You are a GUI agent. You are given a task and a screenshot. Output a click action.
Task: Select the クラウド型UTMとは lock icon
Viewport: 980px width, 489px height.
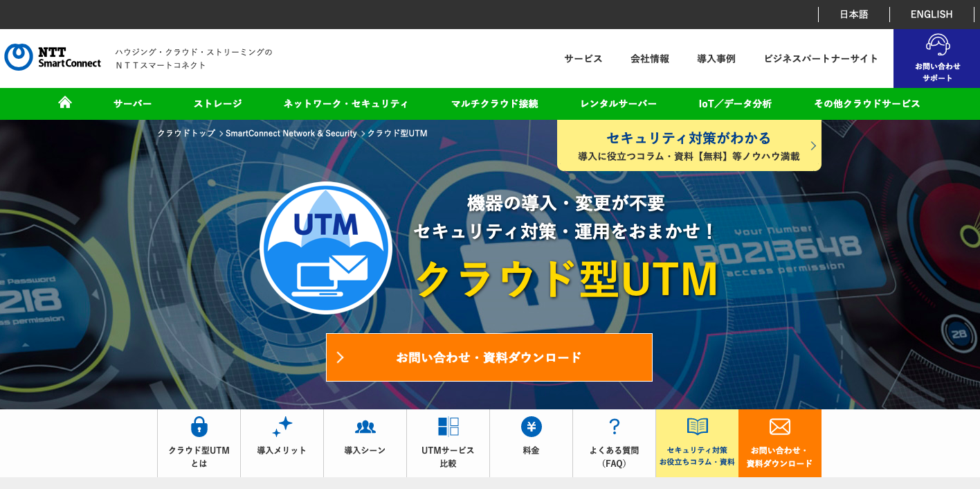click(199, 427)
